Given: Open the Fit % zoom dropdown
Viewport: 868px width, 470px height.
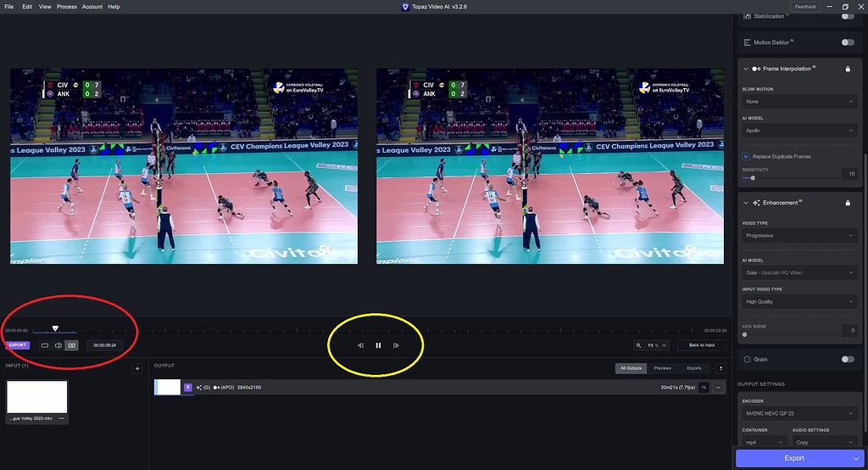Looking at the screenshot, I should coord(657,345).
